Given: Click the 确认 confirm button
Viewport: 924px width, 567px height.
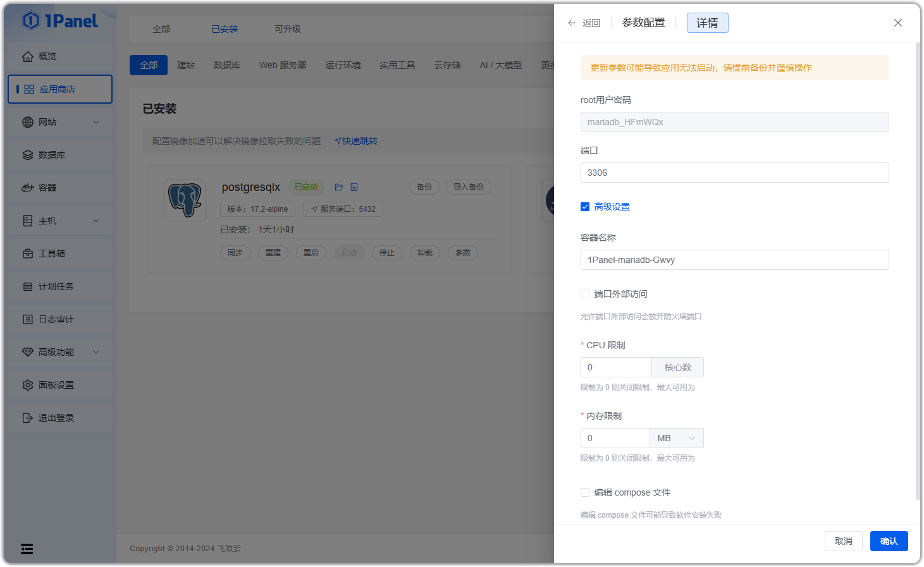Looking at the screenshot, I should point(889,541).
